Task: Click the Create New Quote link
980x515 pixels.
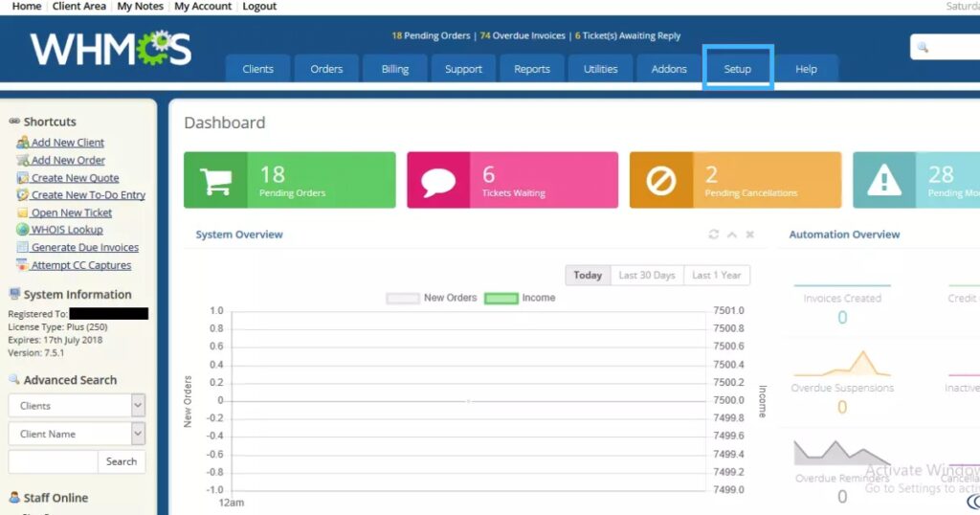Action: (75, 177)
